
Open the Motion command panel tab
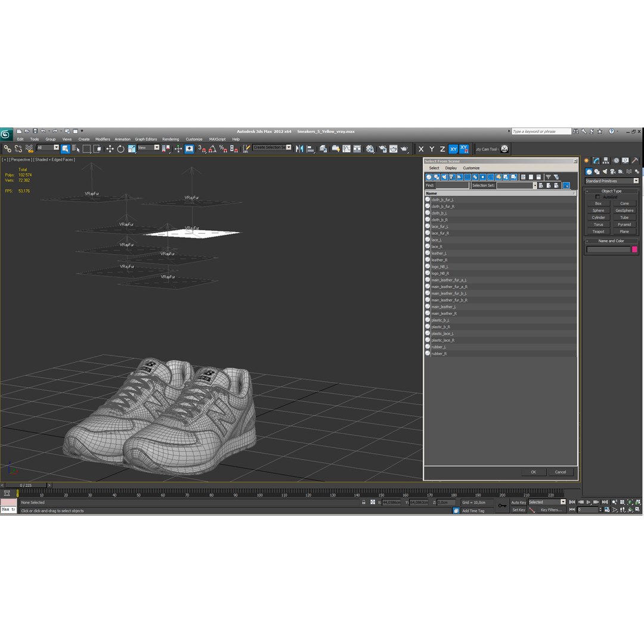click(x=615, y=160)
